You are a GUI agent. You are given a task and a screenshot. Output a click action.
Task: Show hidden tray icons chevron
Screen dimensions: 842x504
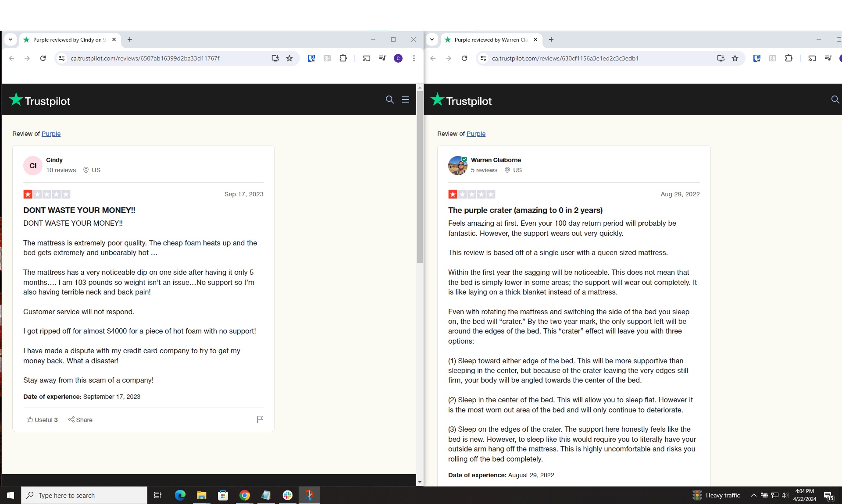pos(753,495)
